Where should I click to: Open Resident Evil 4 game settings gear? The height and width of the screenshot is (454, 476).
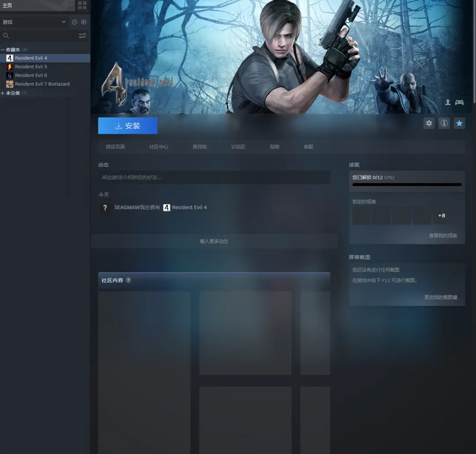(429, 123)
